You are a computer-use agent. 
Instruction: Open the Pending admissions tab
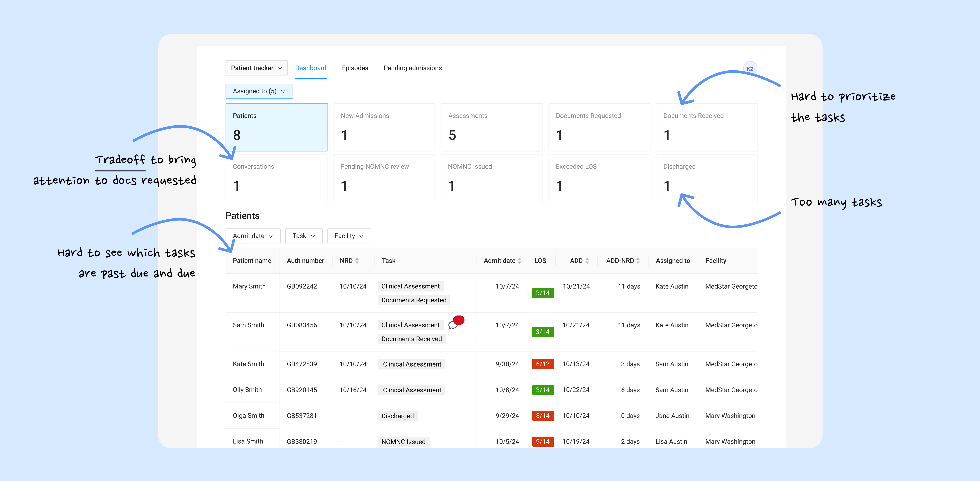[x=412, y=68]
